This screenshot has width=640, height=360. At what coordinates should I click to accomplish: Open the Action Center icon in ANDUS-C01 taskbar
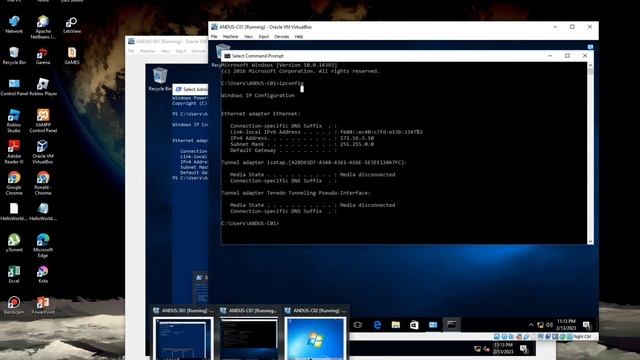(587, 325)
